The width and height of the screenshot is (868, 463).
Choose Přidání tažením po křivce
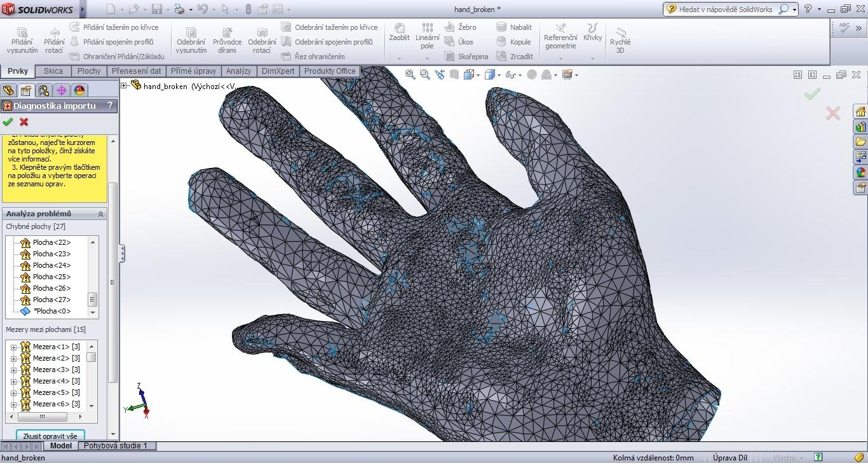(114, 27)
